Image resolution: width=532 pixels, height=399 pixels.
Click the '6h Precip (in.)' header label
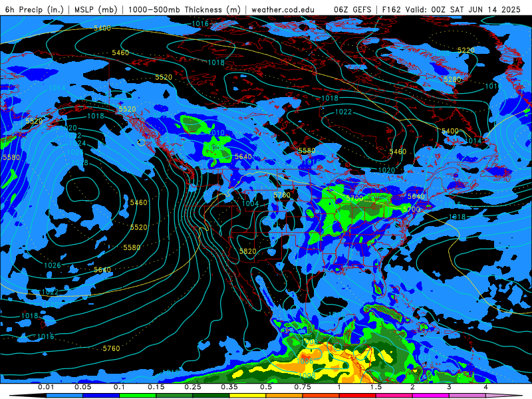click(x=35, y=9)
